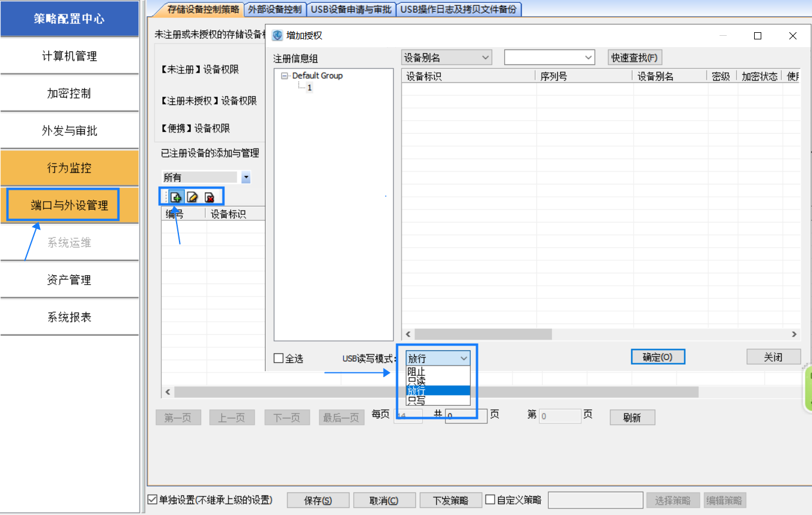Choose highlighted 放行 option in list
Image resolution: width=812 pixels, height=515 pixels.
(438, 390)
